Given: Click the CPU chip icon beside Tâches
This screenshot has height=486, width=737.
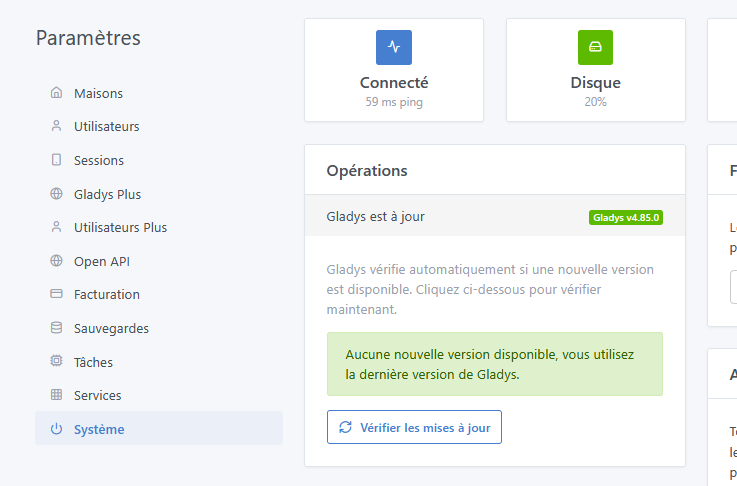Looking at the screenshot, I should [56, 361].
